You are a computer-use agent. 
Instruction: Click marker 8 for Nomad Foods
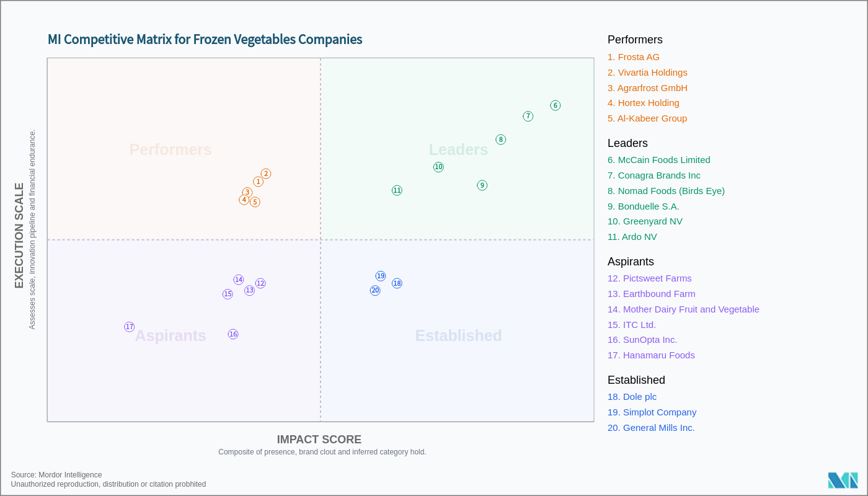501,139
